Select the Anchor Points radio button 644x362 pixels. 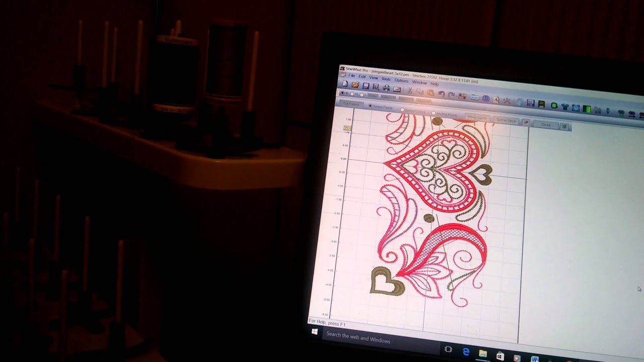click(434, 113)
